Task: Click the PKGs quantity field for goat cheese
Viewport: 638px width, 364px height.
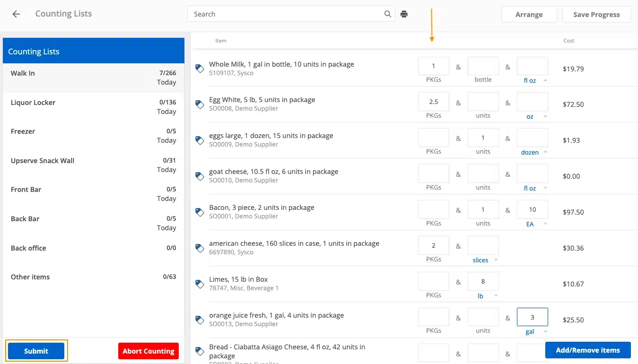Action: coord(433,173)
